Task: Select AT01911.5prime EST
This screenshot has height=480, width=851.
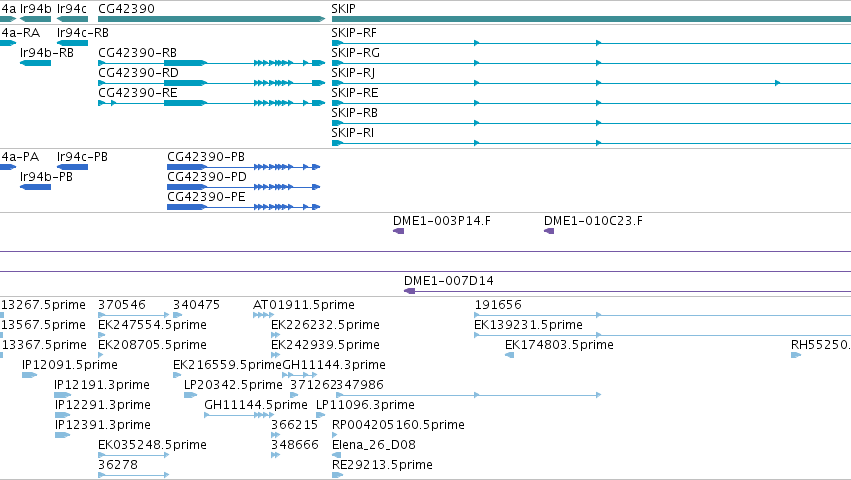Action: tap(263, 315)
